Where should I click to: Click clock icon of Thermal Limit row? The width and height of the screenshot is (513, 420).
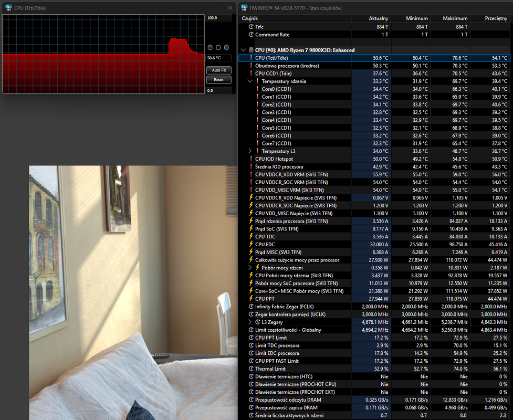[x=251, y=369]
